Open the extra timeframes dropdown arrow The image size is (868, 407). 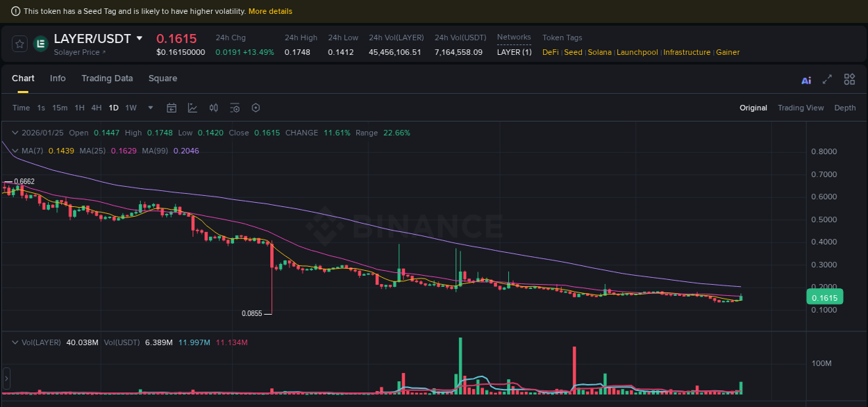tap(150, 108)
